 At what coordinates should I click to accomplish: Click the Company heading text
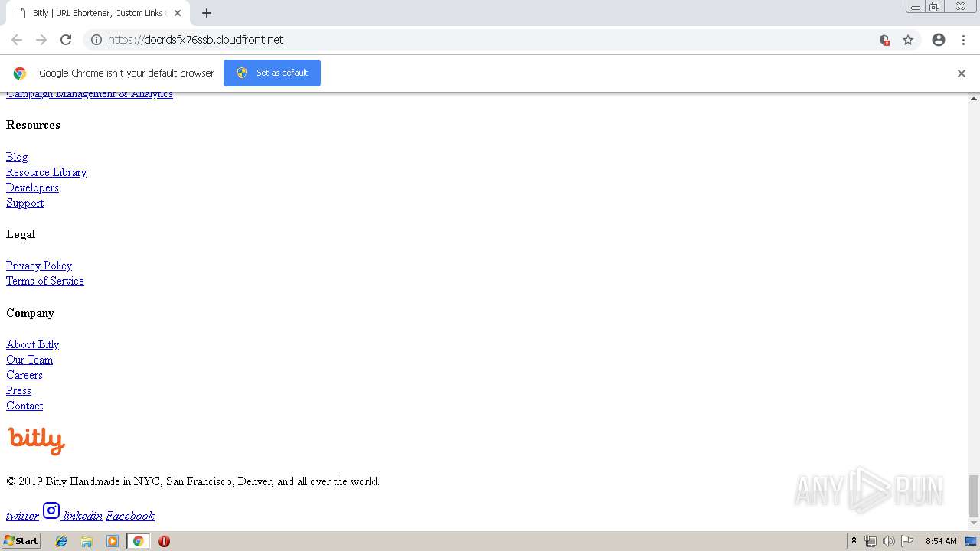[30, 313]
